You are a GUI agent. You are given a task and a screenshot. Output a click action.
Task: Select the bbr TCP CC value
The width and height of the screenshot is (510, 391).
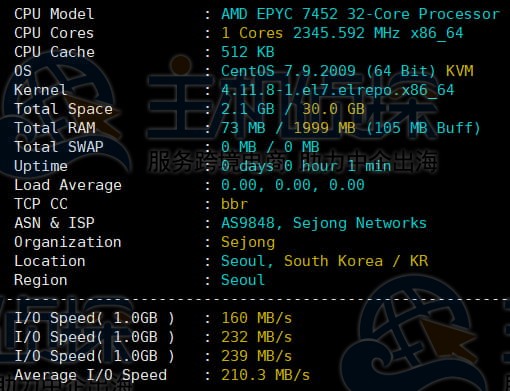[x=234, y=204]
